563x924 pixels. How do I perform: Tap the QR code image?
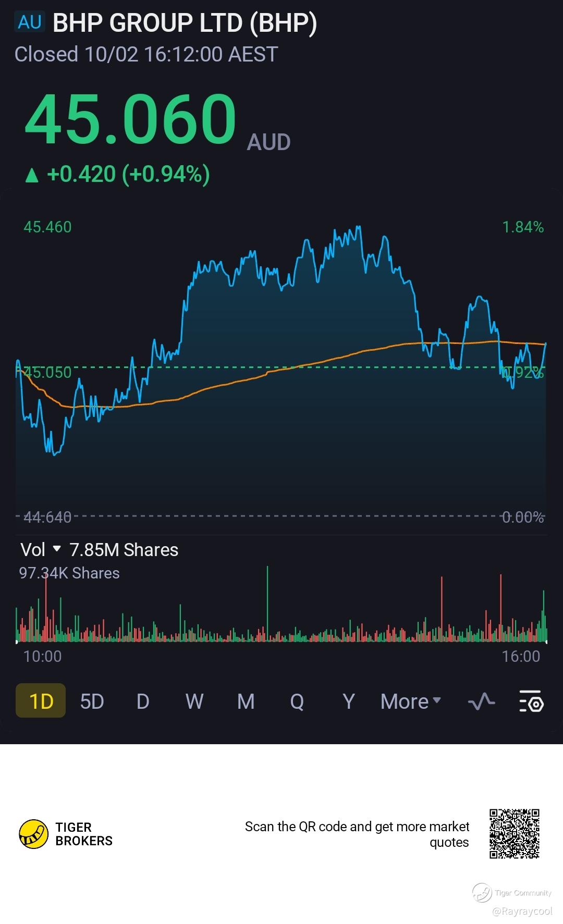coord(514,834)
